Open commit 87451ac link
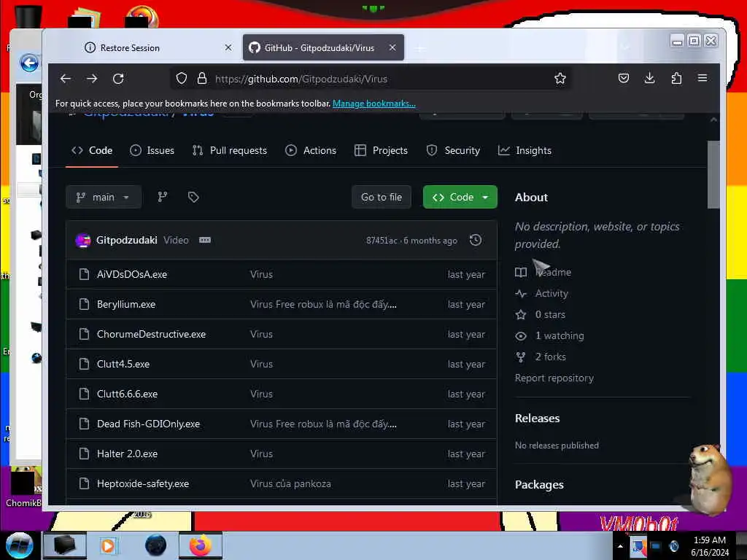 pyautogui.click(x=381, y=241)
